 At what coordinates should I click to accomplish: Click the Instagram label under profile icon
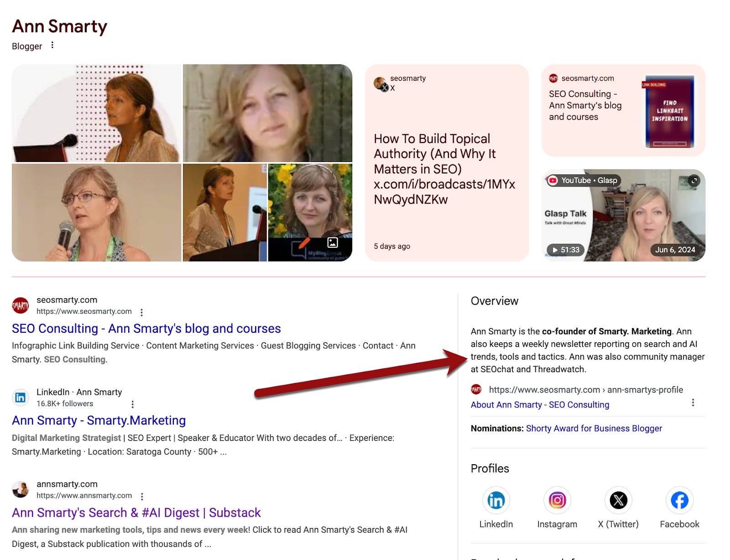pyautogui.click(x=557, y=524)
